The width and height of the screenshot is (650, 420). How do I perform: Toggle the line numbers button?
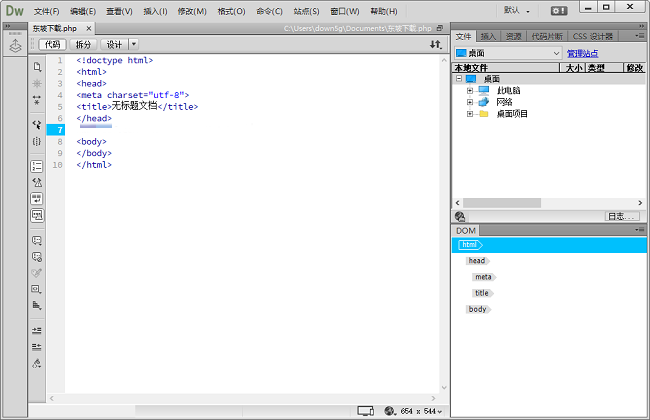pyautogui.click(x=37, y=166)
